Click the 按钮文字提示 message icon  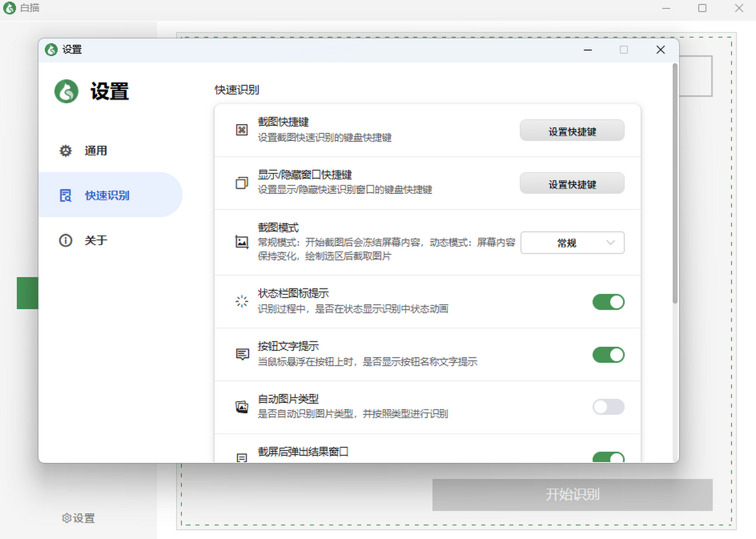pyautogui.click(x=242, y=355)
